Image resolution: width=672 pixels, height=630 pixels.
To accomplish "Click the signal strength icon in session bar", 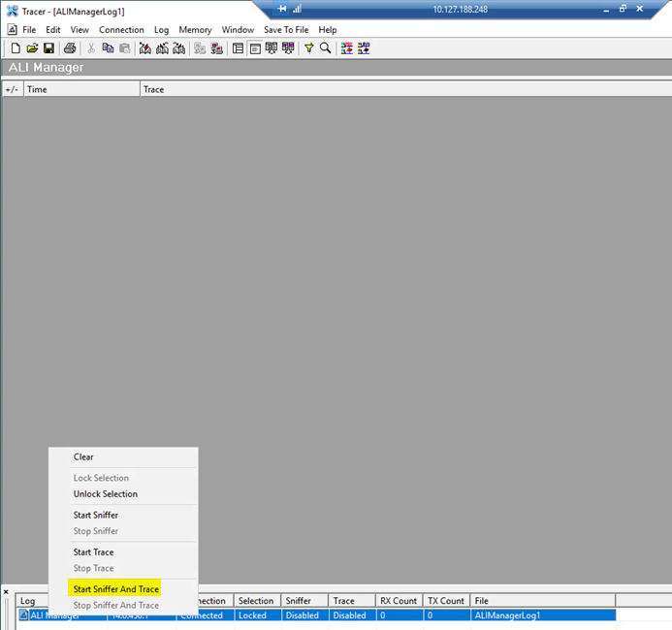I will [297, 9].
